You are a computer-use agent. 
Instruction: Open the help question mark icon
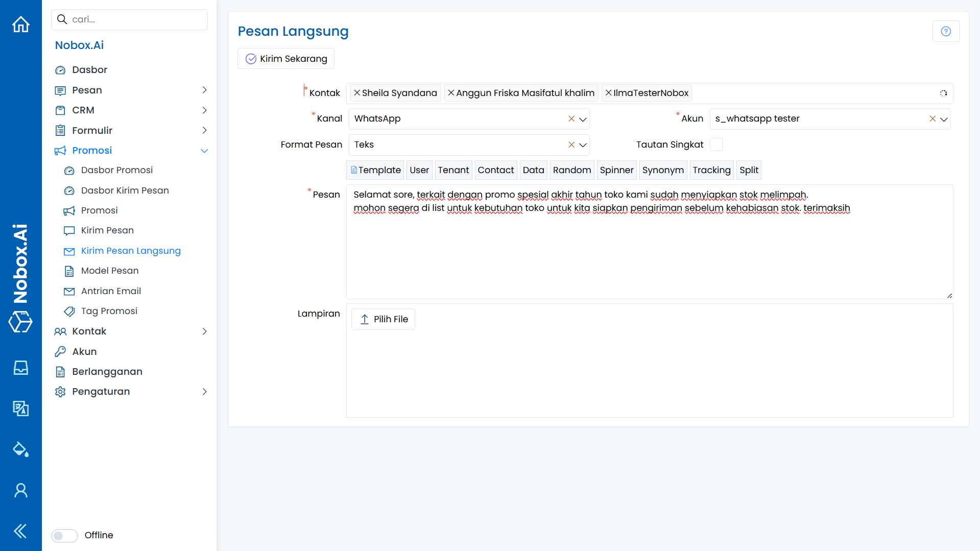946,31
